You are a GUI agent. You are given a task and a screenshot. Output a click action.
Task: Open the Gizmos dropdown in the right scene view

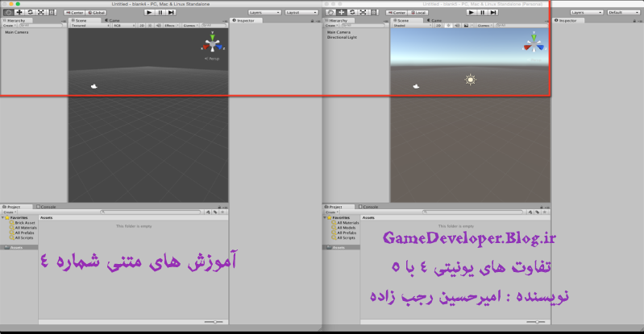point(484,26)
